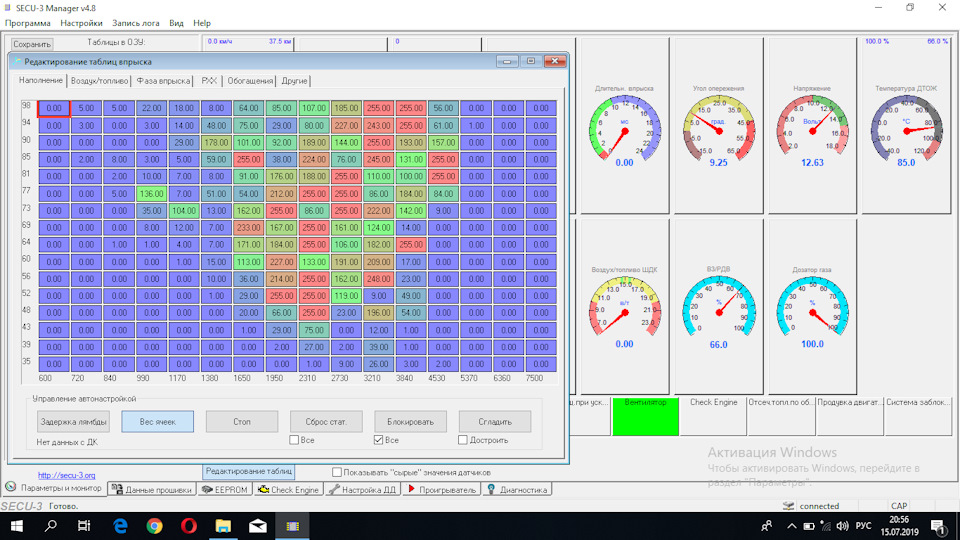Screen dimensions: 960x540
Task: Open the EEPROM tab
Action: coord(224,490)
